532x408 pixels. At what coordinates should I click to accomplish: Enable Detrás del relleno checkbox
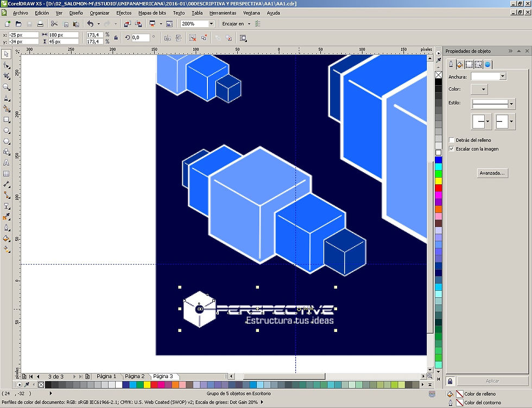click(x=452, y=140)
